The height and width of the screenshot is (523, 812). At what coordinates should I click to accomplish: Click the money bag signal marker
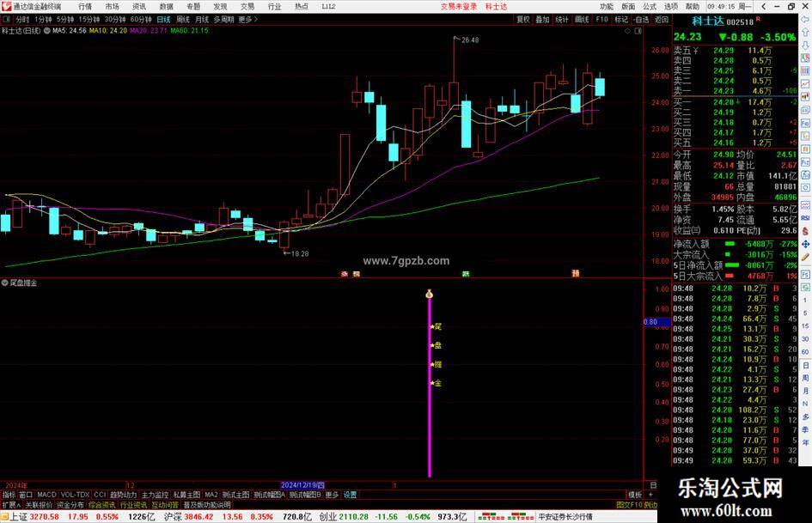click(x=430, y=294)
